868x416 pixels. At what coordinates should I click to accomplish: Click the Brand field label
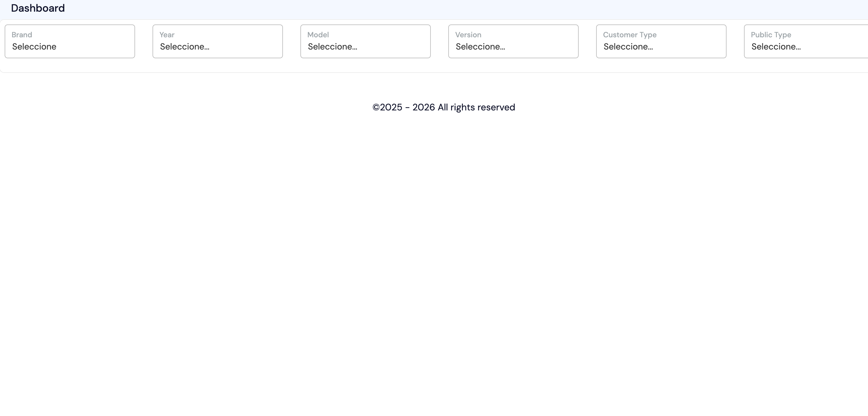[22, 34]
